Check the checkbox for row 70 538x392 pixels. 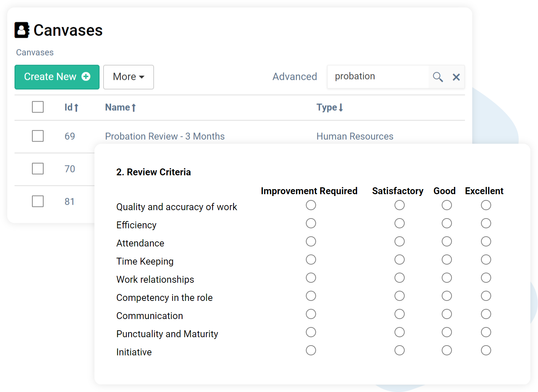coord(38,168)
